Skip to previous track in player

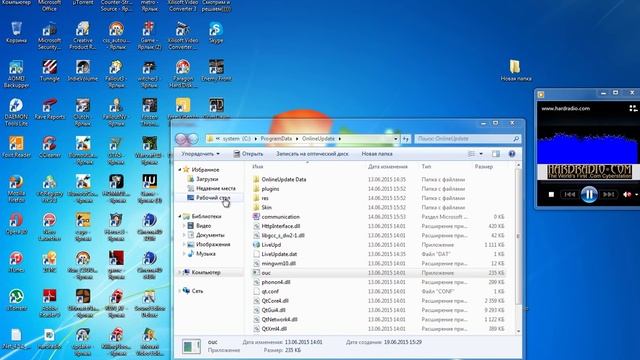(570, 195)
